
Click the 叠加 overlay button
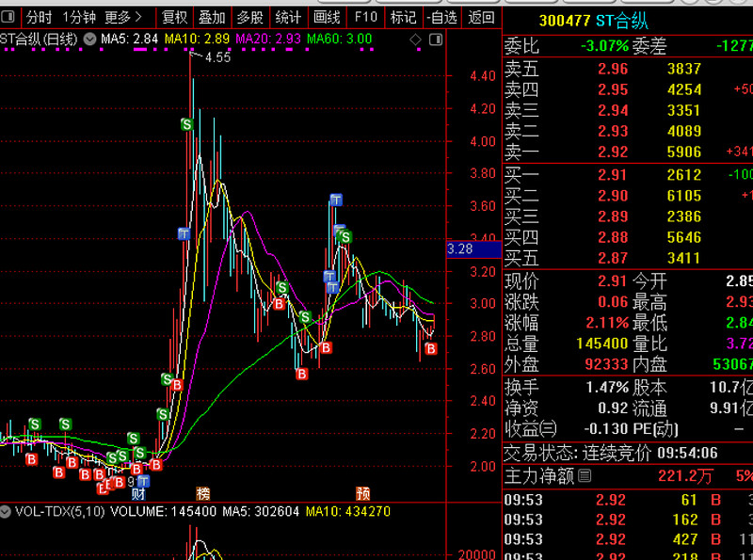[212, 18]
